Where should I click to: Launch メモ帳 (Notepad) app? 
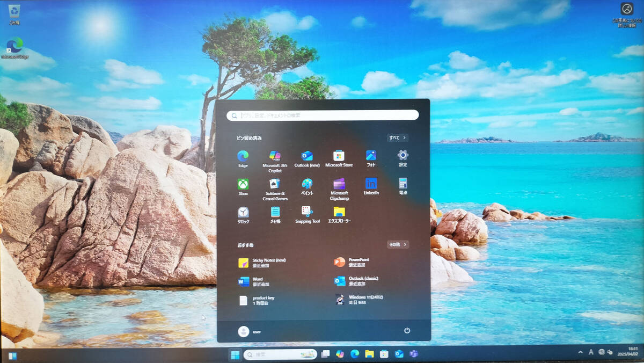tap(275, 215)
